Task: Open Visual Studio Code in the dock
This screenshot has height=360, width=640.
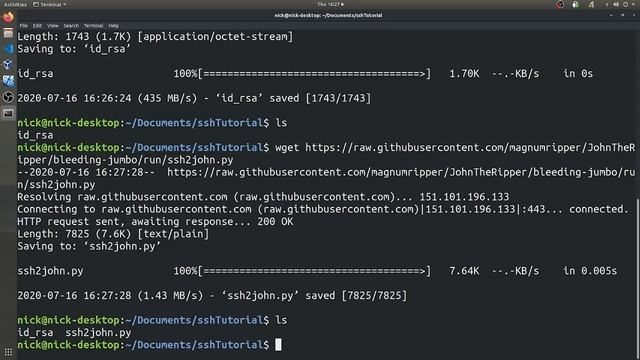Action: coord(8,49)
